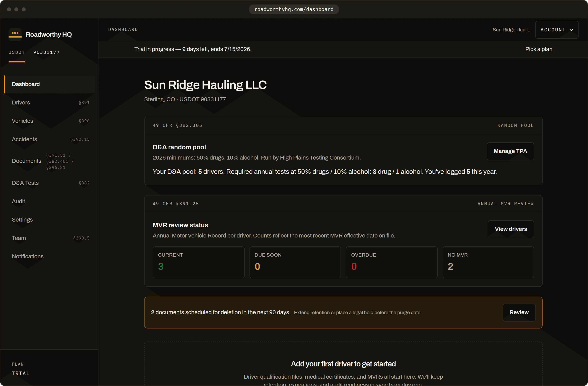
Task: Click the View drivers button
Action: coord(511,229)
